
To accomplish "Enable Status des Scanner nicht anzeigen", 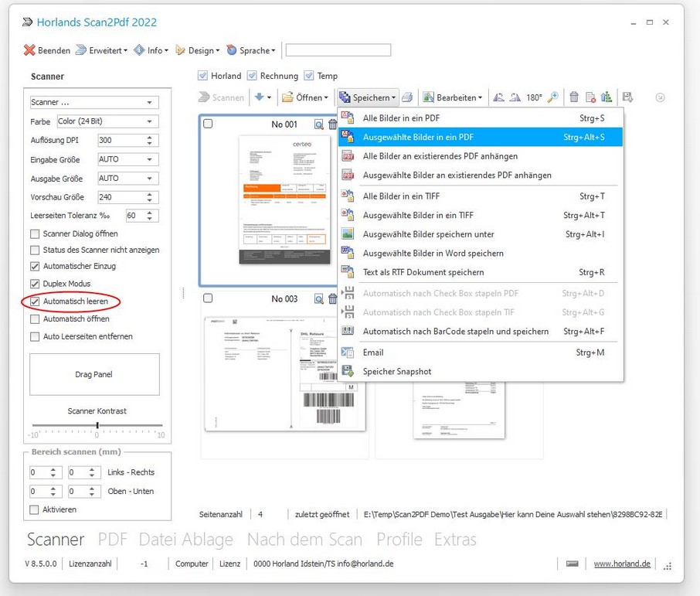I will click(x=34, y=250).
